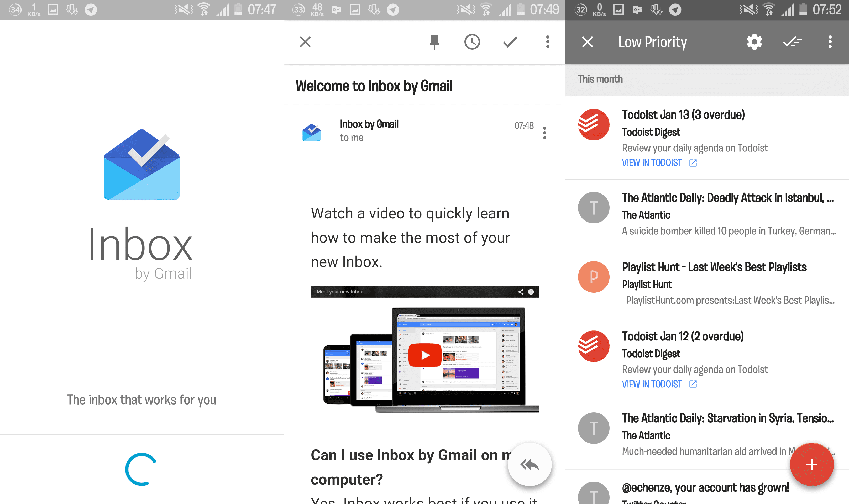Image resolution: width=849 pixels, height=504 pixels.
Task: Mark the Welcome email as done
Action: pyautogui.click(x=510, y=42)
